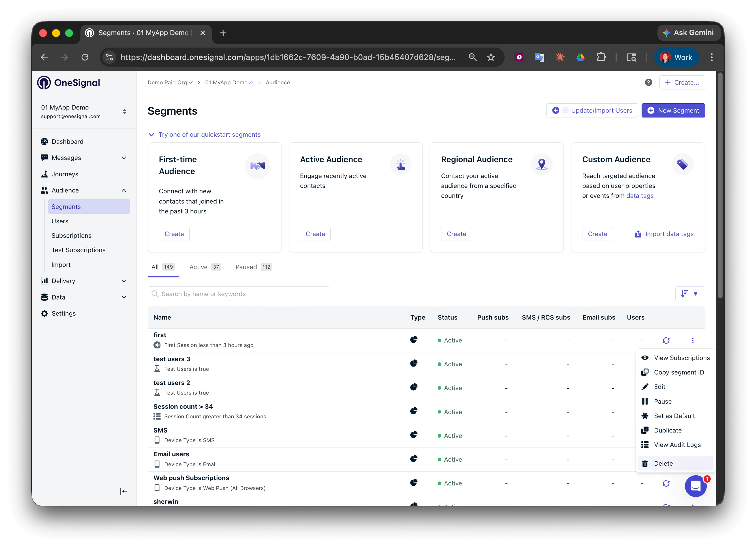Click the pie chart type icon for 'test users 3'
Viewport: 756px width, 548px height.
click(x=414, y=363)
